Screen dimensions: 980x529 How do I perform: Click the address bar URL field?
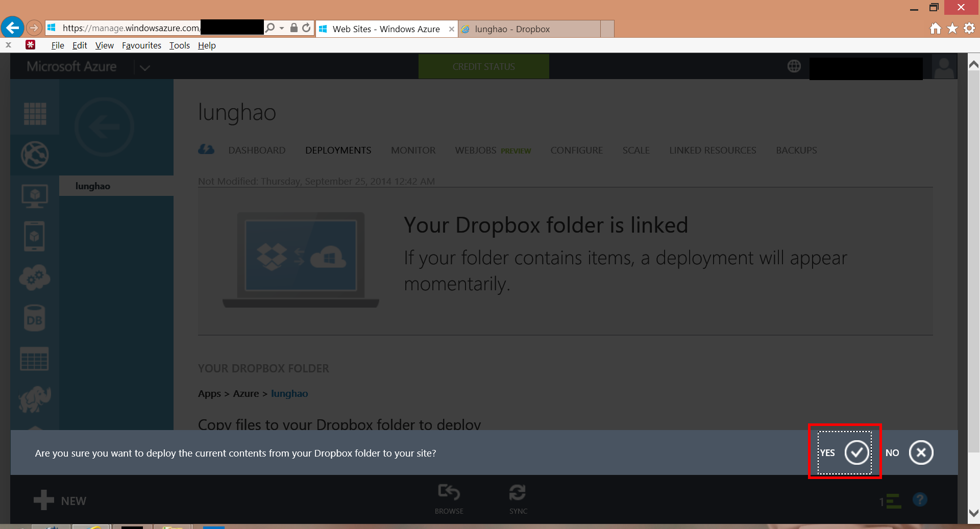(x=155, y=28)
